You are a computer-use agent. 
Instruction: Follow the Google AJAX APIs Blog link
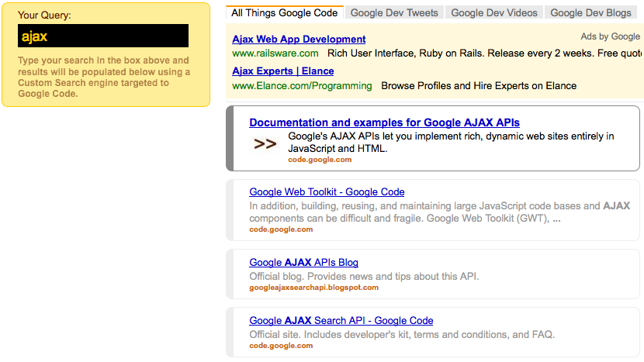click(303, 262)
